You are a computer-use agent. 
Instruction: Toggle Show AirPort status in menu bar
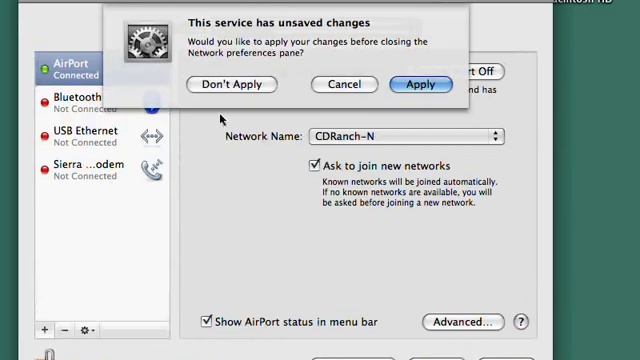tap(207, 321)
